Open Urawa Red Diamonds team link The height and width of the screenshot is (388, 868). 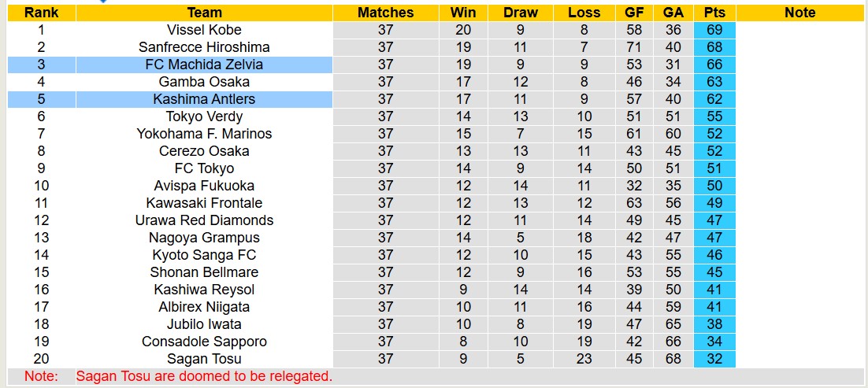pos(204,220)
